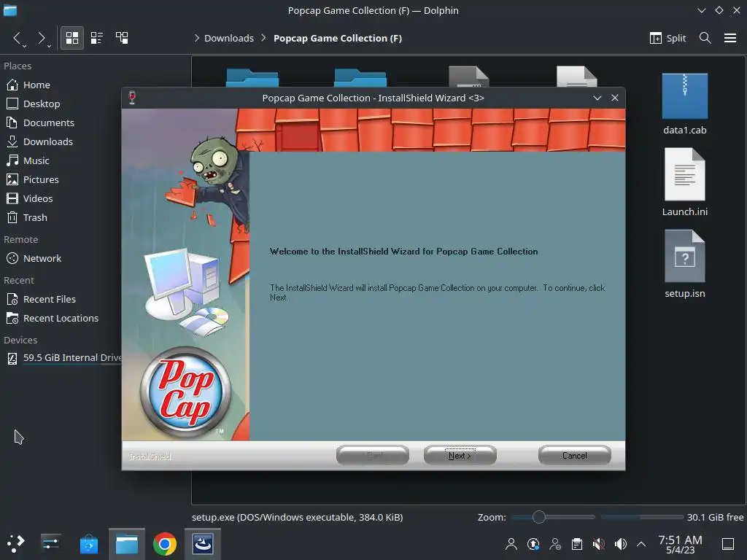Screen dimensions: 747x560
Task: Click Wine glass icon in wizard titlebar
Action: tap(133, 98)
